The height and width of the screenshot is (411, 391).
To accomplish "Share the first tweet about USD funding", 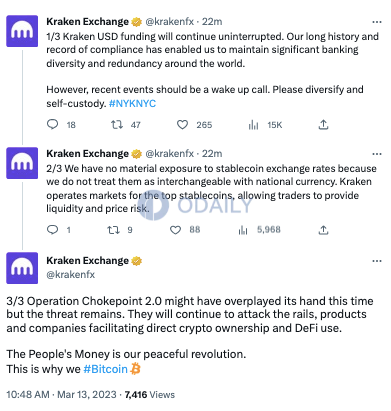I will [323, 125].
